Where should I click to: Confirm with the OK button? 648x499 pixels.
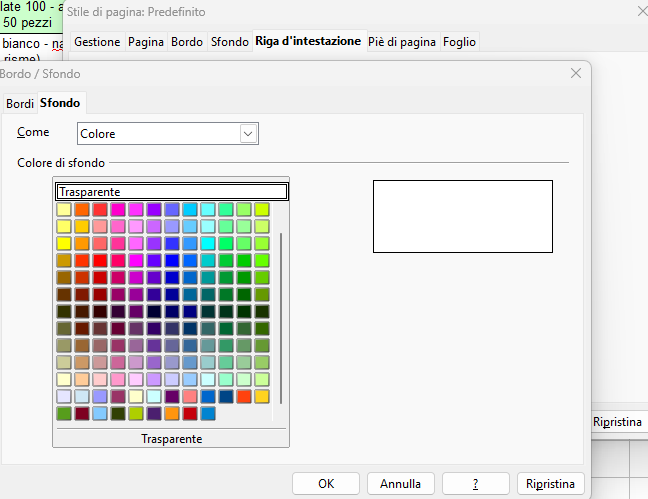(326, 483)
